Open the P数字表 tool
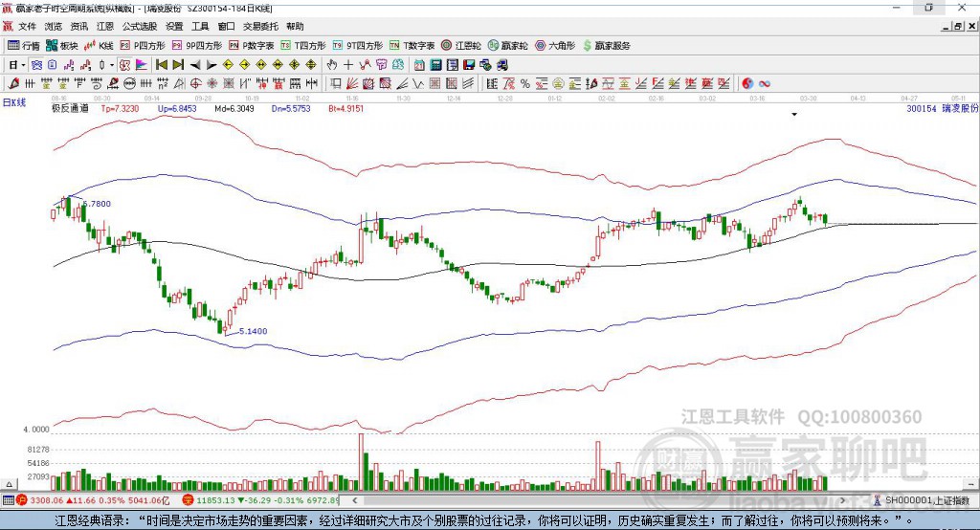 point(252,46)
